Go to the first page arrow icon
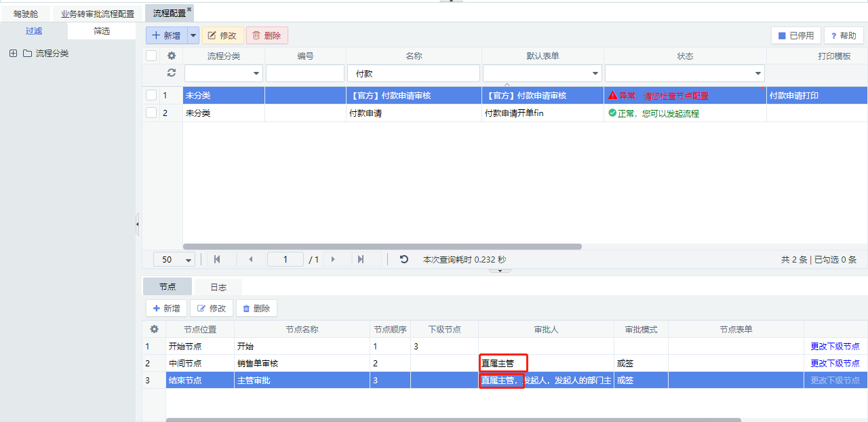Screen dimensions: 868x422 217,259
